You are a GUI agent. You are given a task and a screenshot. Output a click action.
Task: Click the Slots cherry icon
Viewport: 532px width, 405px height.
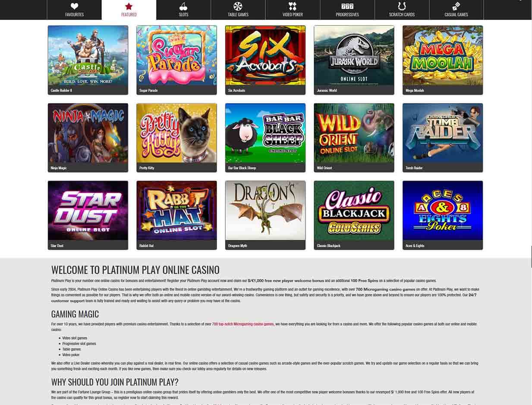[183, 6]
